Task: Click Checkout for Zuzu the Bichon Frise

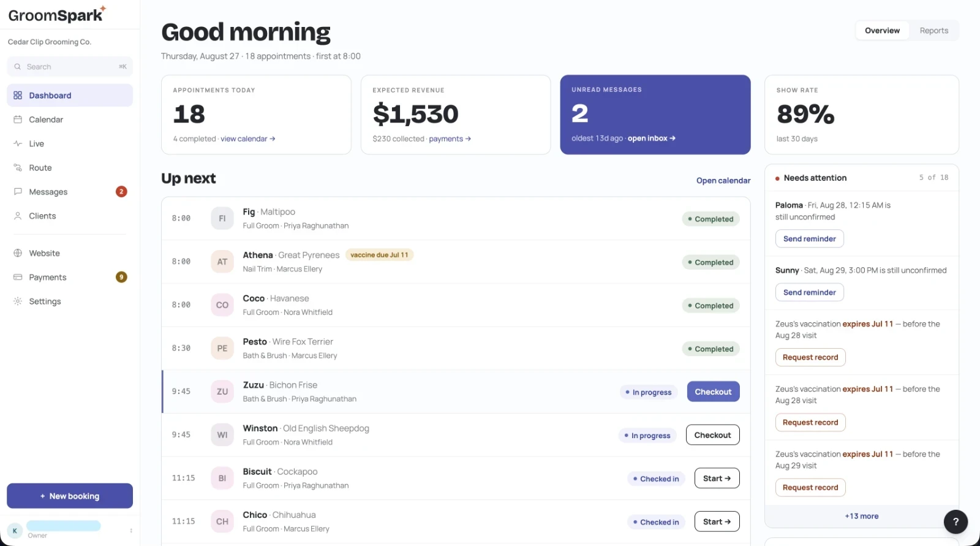Action: [x=713, y=392]
